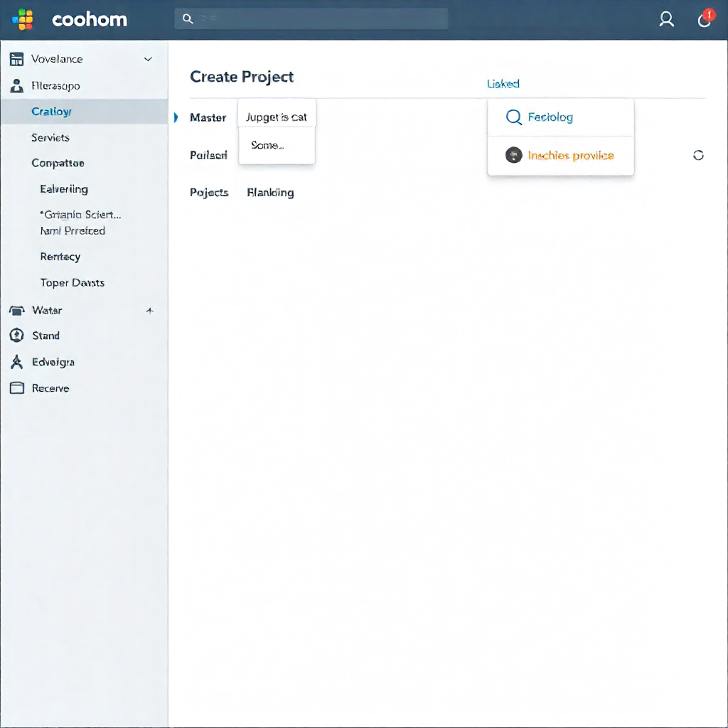Expand the Vovelance dropdown chevron

[148, 59]
